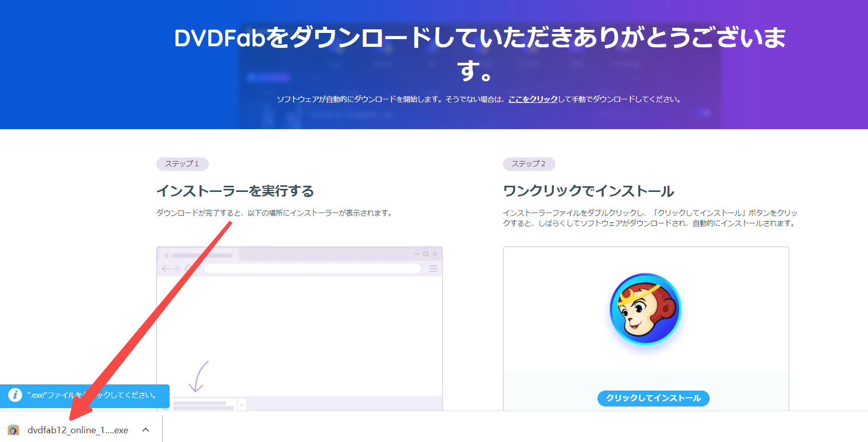Open the dvdfab12_online_1....exe downloaded file

pyautogui.click(x=78, y=430)
